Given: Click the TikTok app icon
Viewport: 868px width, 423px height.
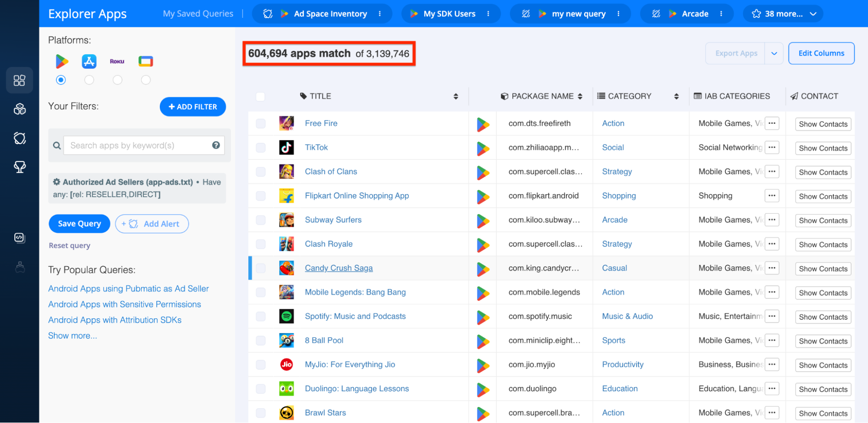Looking at the screenshot, I should [x=287, y=148].
